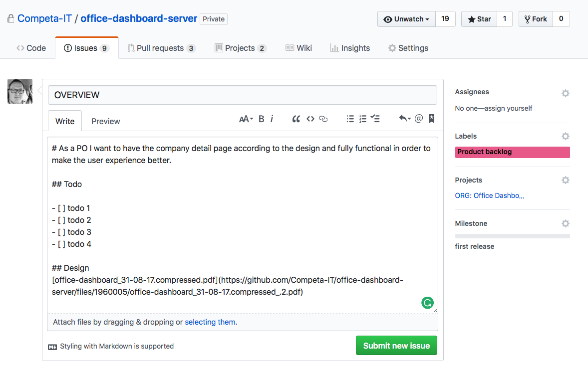Click the '## Design' heading line
Screen dimensions: 588x377
pyautogui.click(x=70, y=268)
